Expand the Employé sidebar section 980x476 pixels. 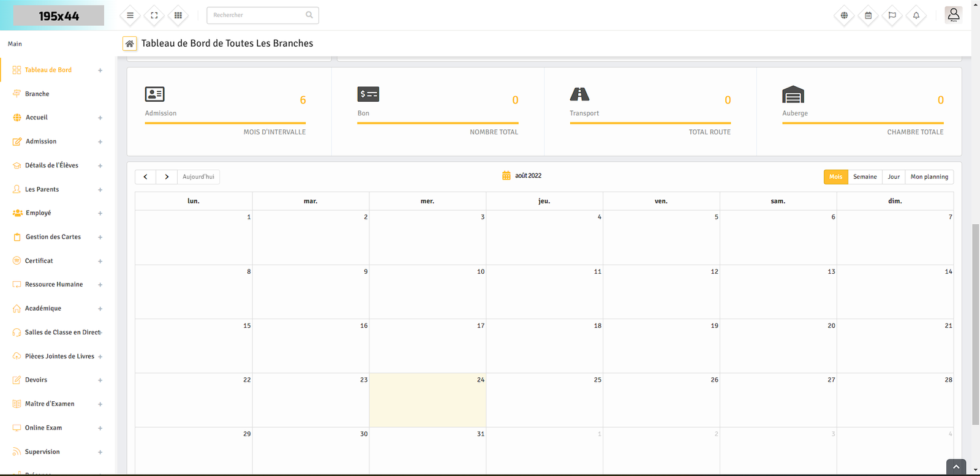click(100, 213)
